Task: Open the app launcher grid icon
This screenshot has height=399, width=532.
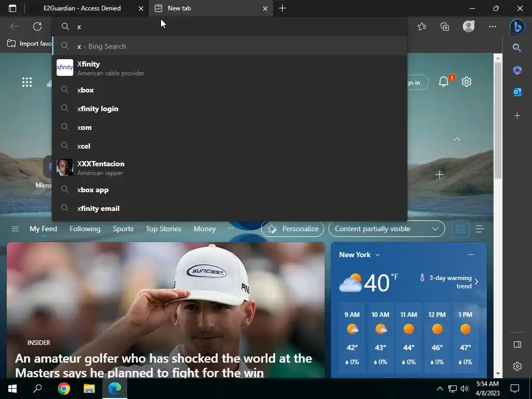Action: pyautogui.click(x=27, y=82)
